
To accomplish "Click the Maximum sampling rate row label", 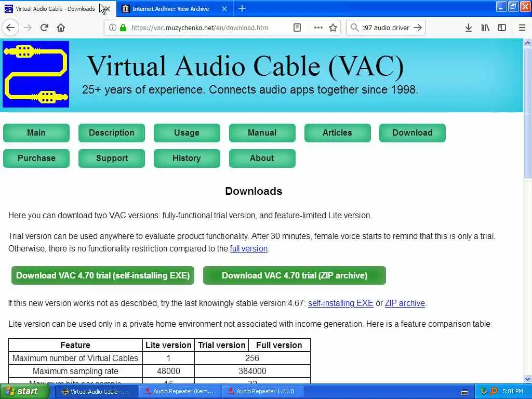I will pyautogui.click(x=75, y=371).
